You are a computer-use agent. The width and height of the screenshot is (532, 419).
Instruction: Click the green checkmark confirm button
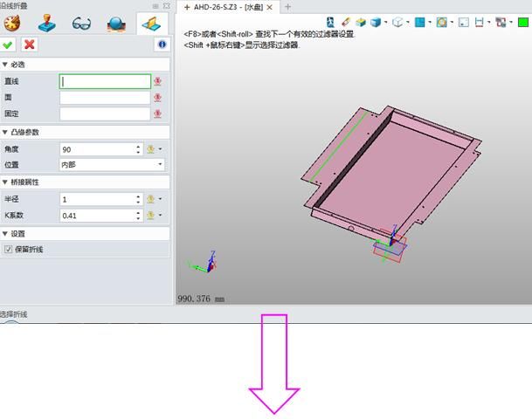(9, 44)
